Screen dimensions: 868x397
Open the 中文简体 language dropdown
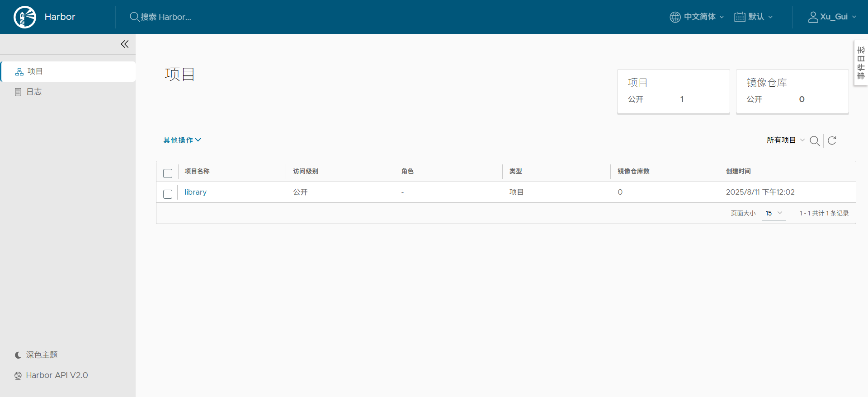click(x=697, y=17)
